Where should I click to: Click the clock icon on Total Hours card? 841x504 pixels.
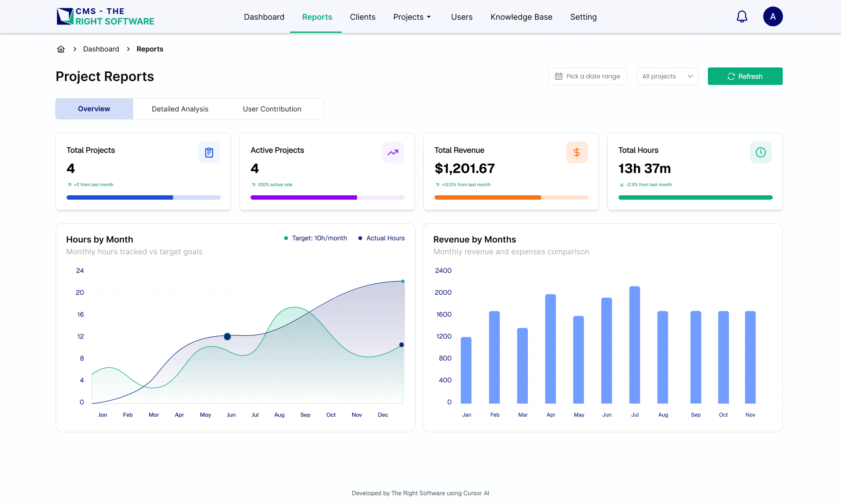(x=761, y=152)
